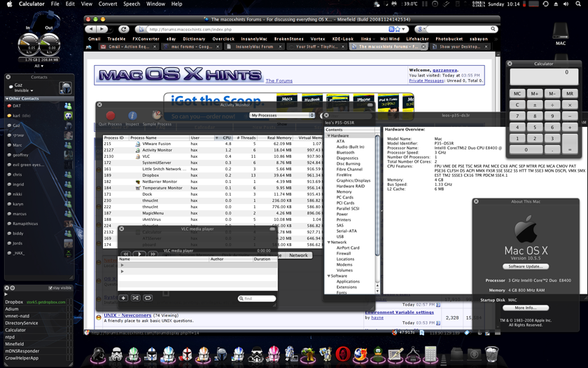Click the Darth Vader icon in the Dock
The width and height of the screenshot is (588, 368).
[98, 354]
